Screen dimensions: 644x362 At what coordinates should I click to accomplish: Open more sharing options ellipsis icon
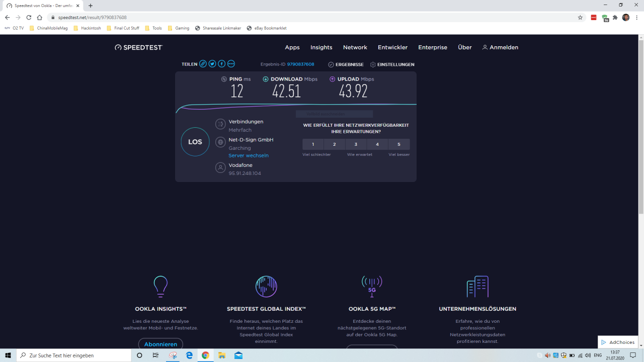231,64
